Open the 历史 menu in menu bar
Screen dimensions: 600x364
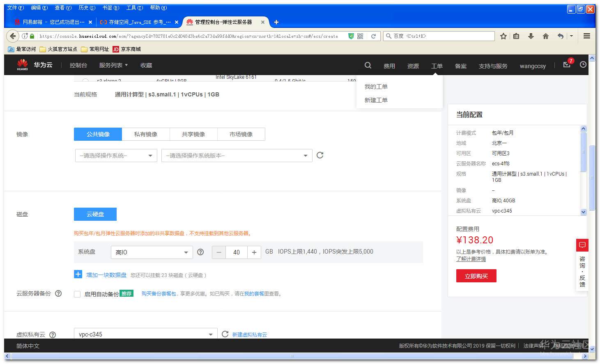[x=87, y=8]
